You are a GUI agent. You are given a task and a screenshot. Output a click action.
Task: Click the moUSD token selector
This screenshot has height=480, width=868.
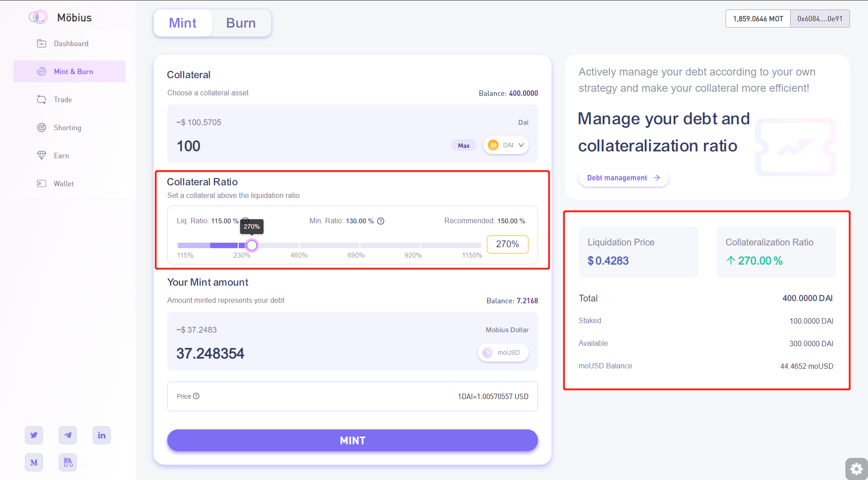[503, 353]
